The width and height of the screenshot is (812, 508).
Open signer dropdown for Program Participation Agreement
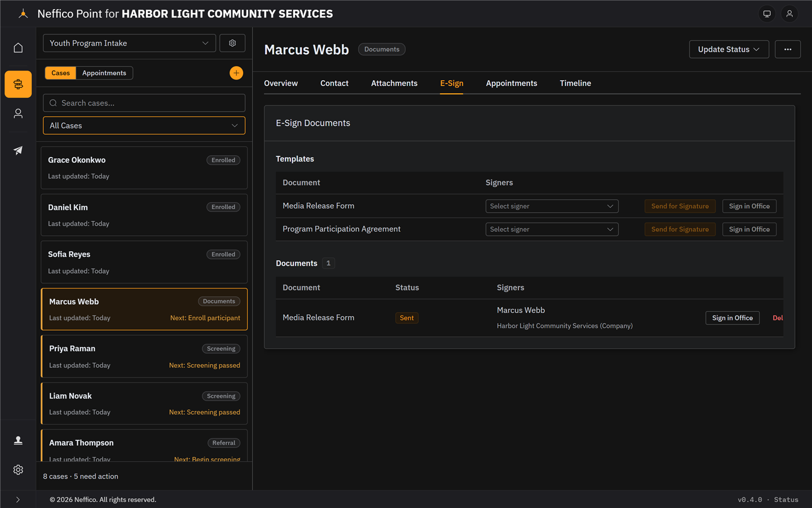point(552,229)
